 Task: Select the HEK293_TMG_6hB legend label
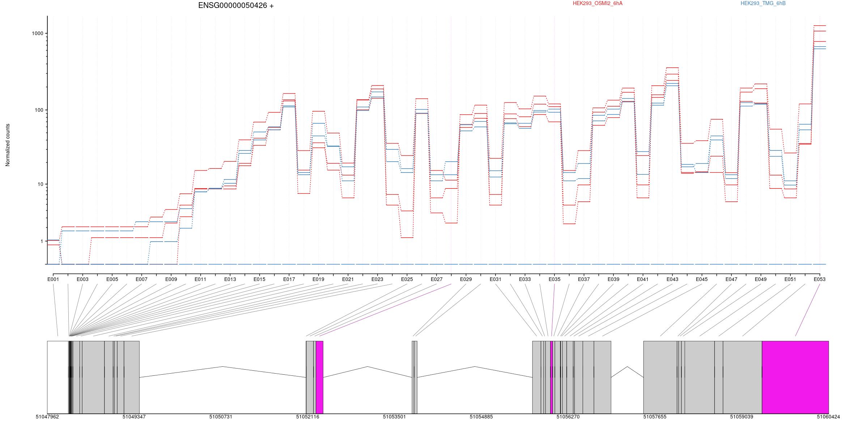pos(763,3)
